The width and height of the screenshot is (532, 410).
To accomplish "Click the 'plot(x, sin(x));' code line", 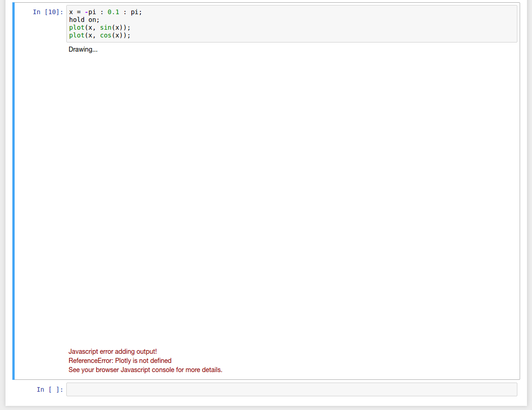I will click(100, 28).
